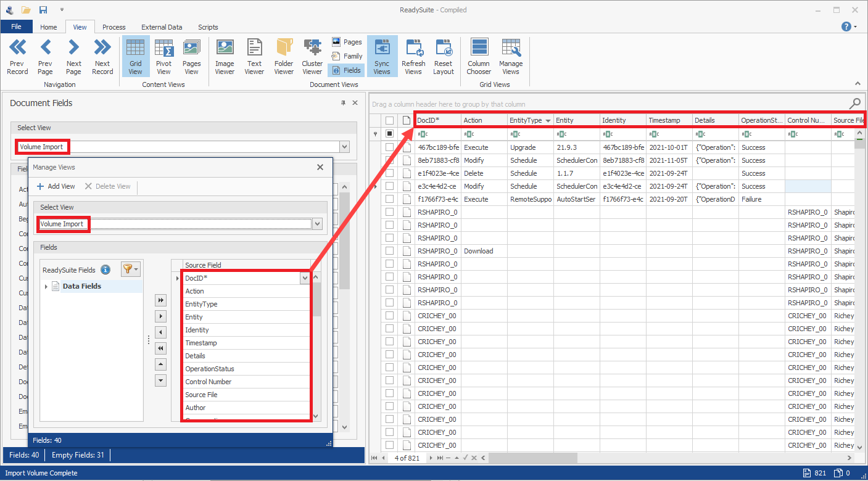The image size is (868, 481).
Task: Open Pivot View
Action: [x=163, y=57]
